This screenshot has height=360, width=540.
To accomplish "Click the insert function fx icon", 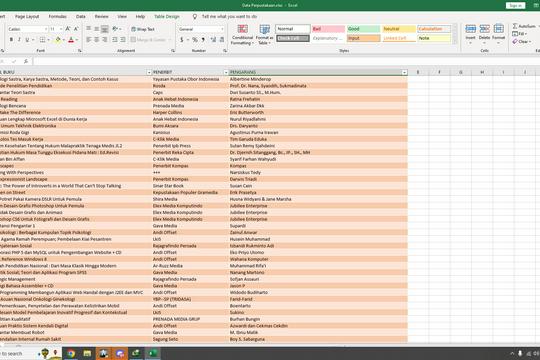I will (26, 61).
